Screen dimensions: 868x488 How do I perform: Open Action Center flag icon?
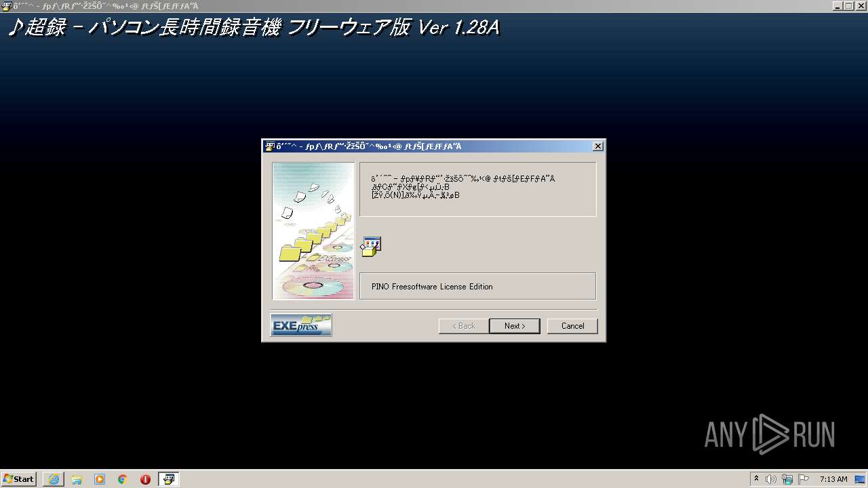[804, 479]
